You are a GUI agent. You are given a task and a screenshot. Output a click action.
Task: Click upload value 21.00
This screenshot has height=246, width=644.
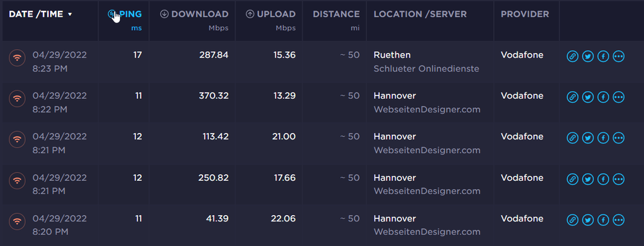click(x=284, y=136)
